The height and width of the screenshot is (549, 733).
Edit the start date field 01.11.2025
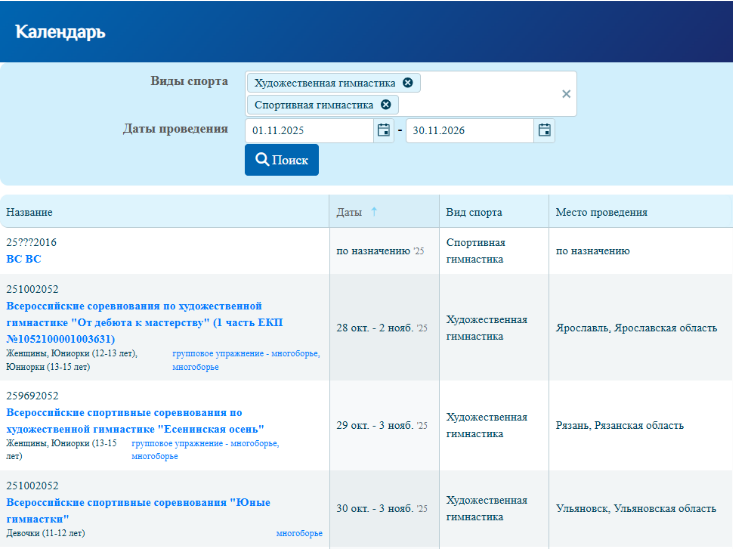(x=308, y=130)
